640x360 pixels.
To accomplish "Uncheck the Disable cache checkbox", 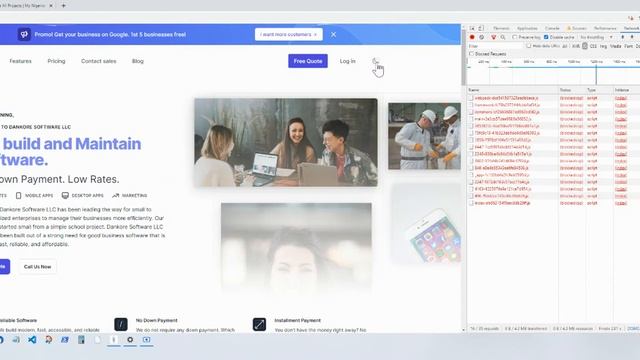I will [546, 37].
